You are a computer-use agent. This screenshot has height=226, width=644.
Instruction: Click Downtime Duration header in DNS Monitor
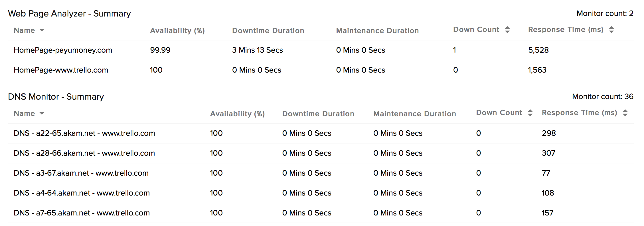(318, 114)
